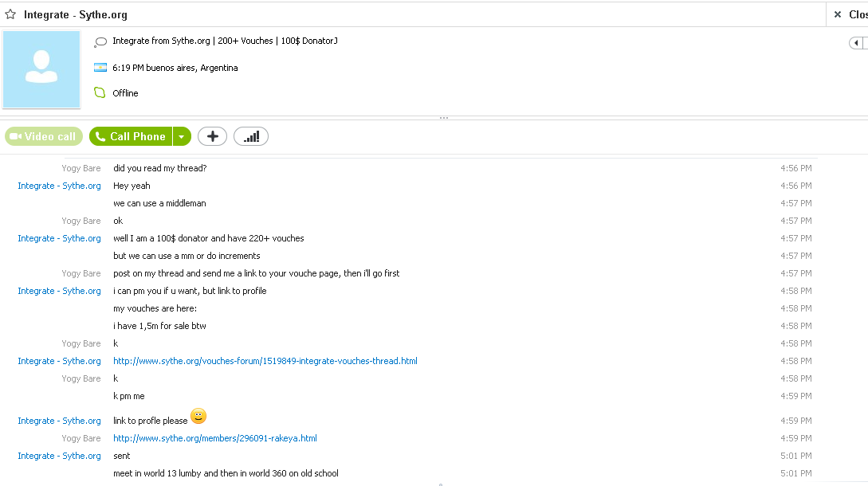This screenshot has height=486, width=868.
Task: Click 'Integrate - Sythe.org' sender next to 'Hey yeah'
Action: pos(59,186)
